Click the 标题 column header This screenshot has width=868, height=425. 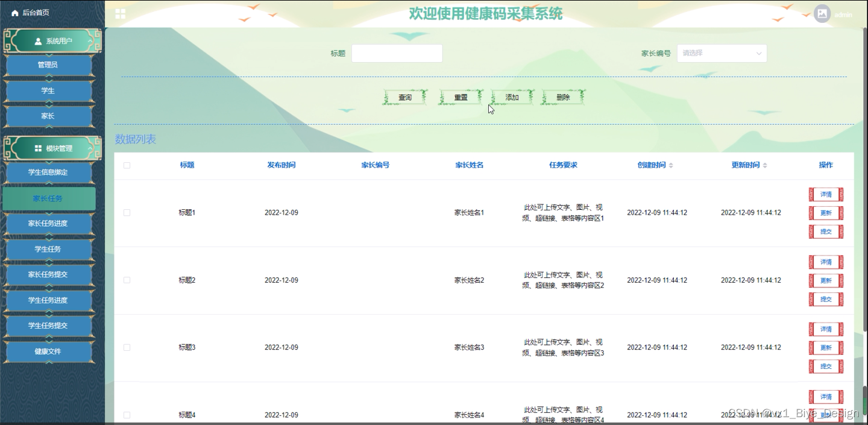(187, 165)
